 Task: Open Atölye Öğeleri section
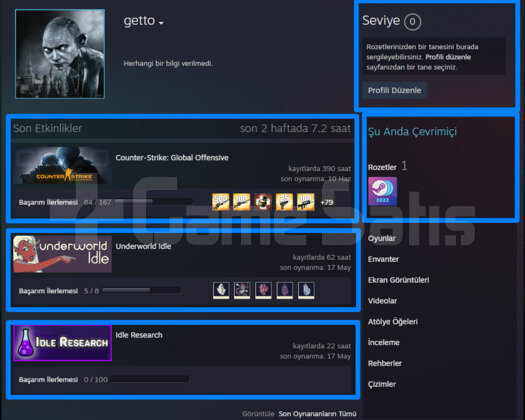(x=393, y=322)
